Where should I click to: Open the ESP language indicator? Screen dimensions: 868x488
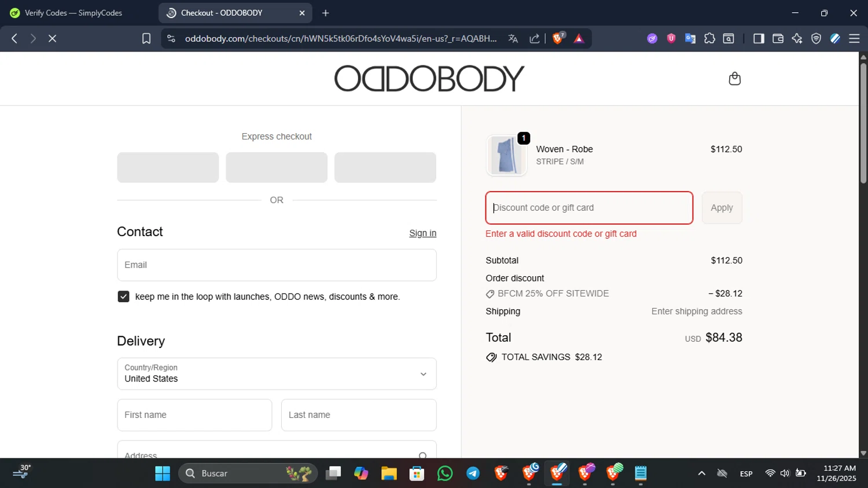746,474
